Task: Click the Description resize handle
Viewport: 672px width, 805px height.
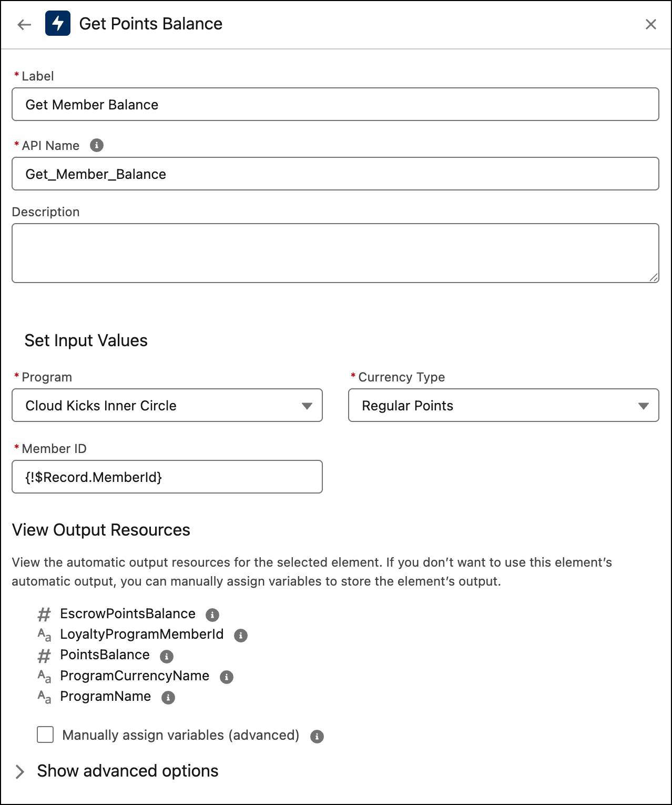Action: 653,277
